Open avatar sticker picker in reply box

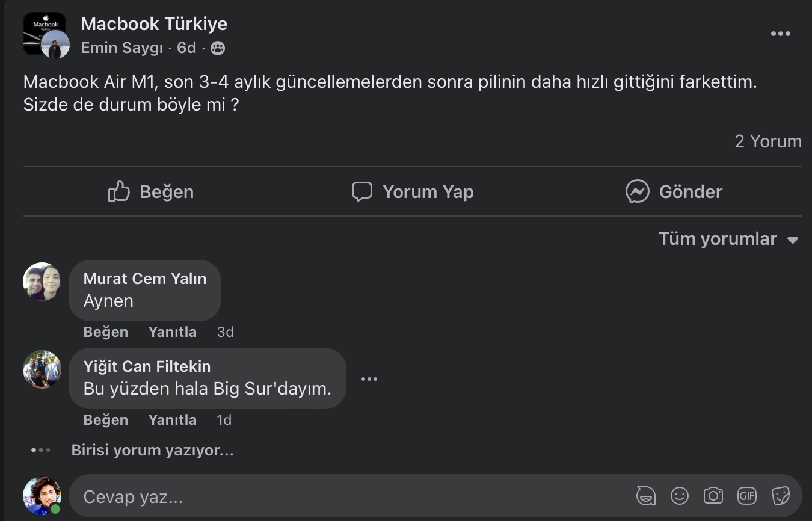646,496
